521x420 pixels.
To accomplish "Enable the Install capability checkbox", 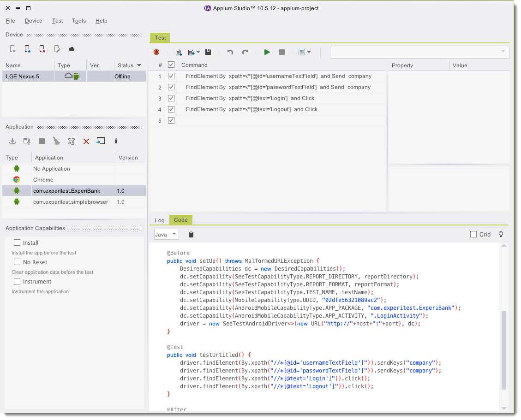I will pyautogui.click(x=17, y=243).
